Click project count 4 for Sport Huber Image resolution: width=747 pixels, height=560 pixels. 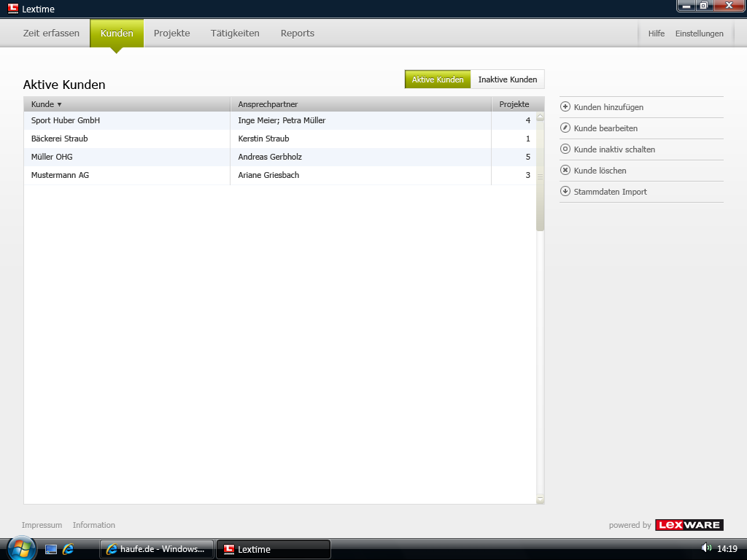coord(528,120)
